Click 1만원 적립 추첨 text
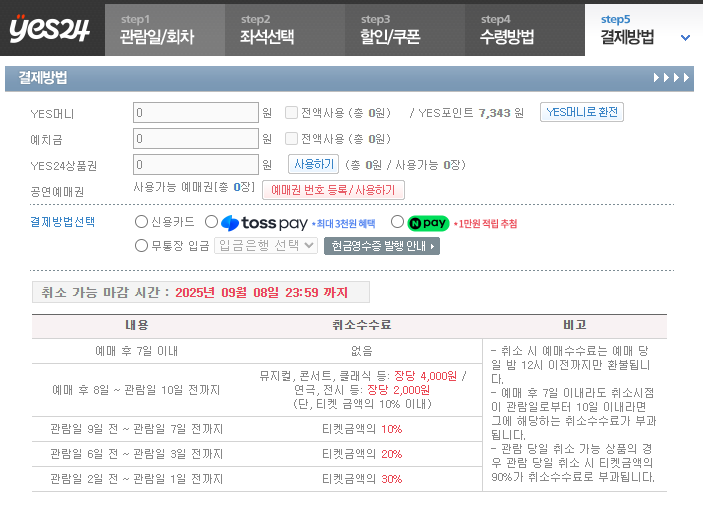 pos(485,224)
